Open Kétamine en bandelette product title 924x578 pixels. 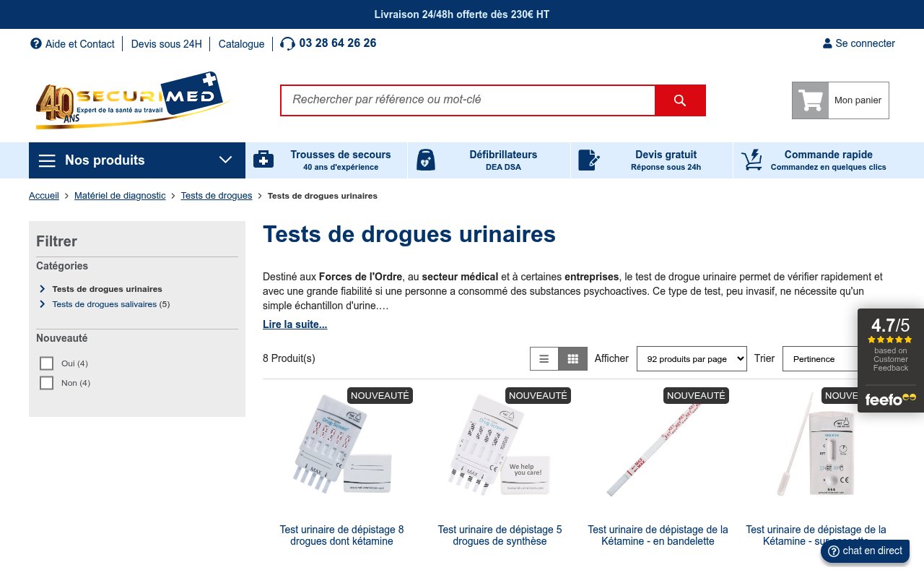[x=658, y=535]
